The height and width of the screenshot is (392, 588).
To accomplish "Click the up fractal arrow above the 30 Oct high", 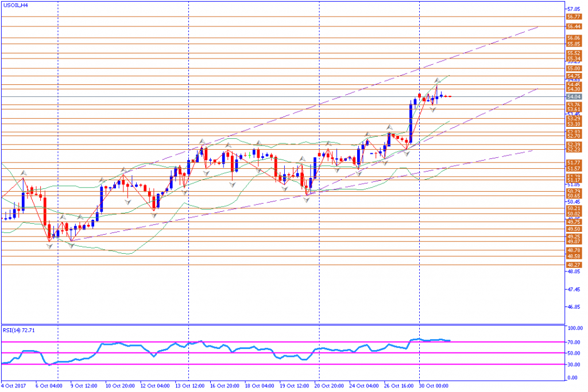I will click(437, 80).
